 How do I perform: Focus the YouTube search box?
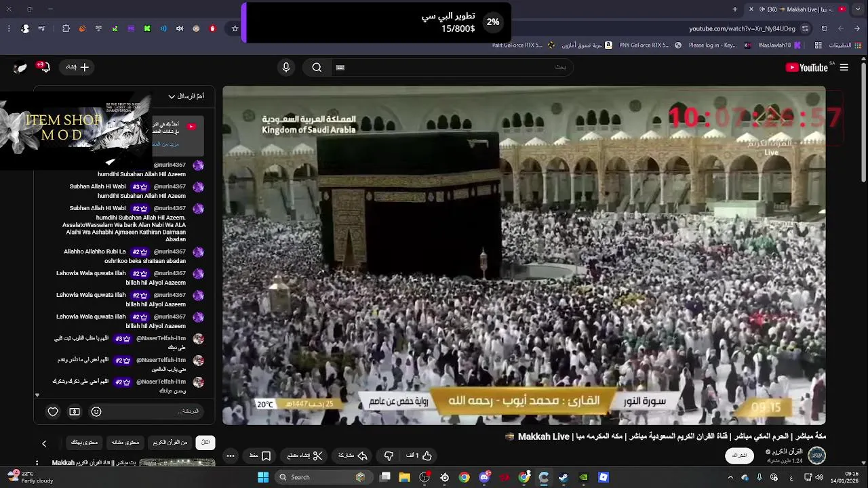pyautogui.click(x=451, y=67)
